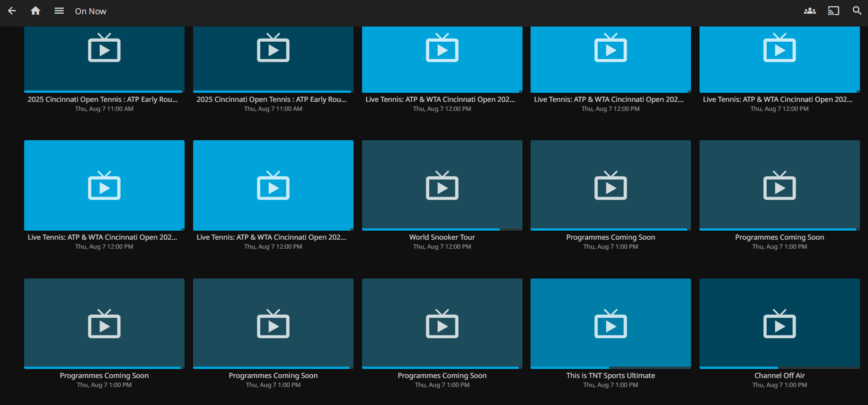Click the TV play icon on World Snooker Tour

[x=442, y=186]
